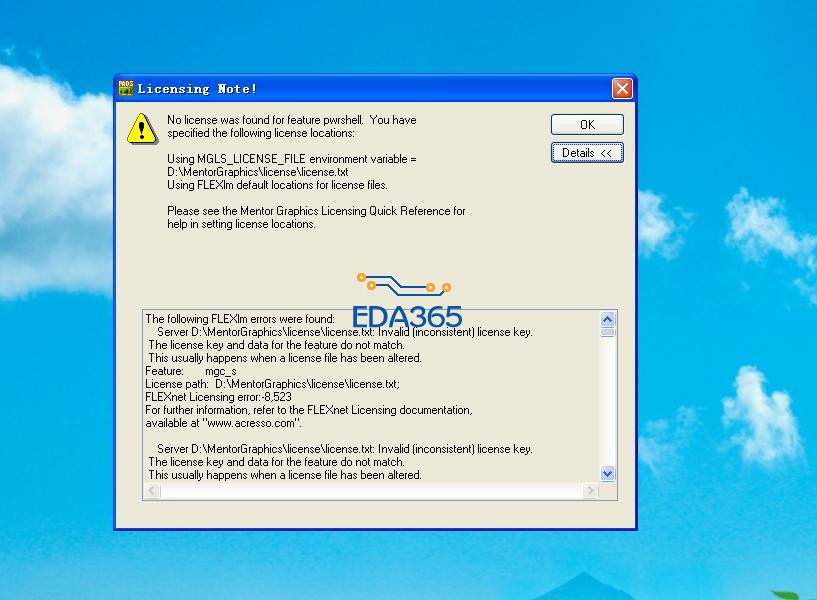The height and width of the screenshot is (600, 817).
Task: Click "Feature: mgc_s" line
Action: click(x=191, y=371)
